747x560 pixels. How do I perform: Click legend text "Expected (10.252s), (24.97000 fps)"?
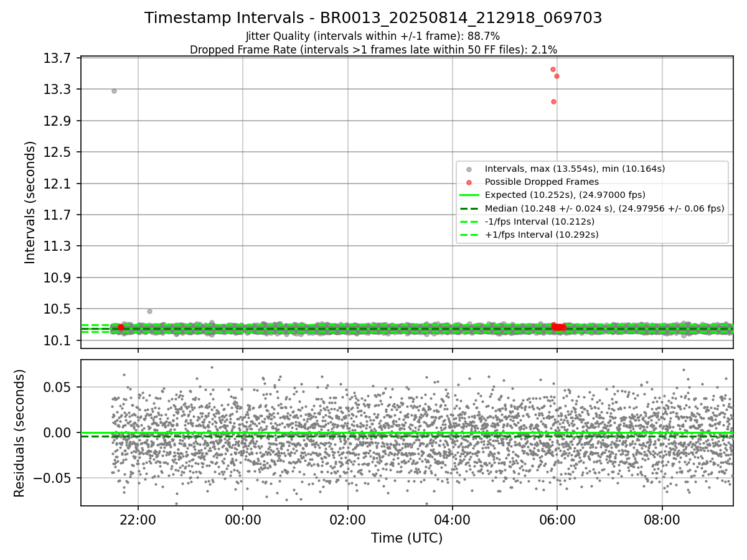[x=565, y=195]
